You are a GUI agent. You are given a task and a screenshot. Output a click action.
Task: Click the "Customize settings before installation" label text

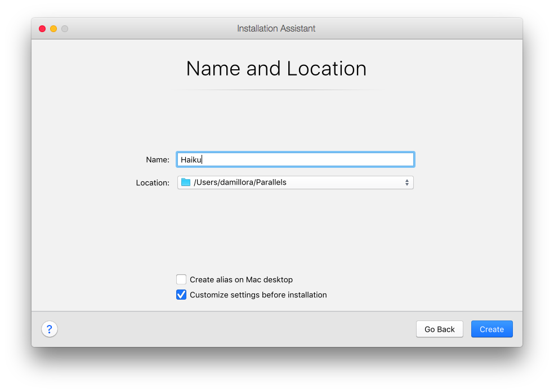(x=258, y=295)
